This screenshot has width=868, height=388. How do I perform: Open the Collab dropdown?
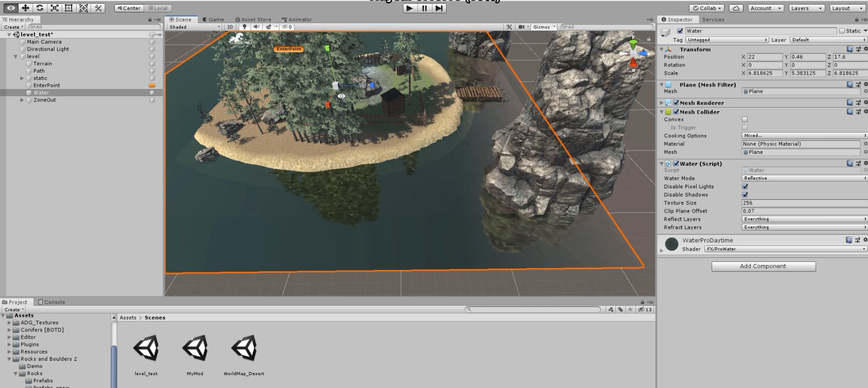click(x=707, y=8)
